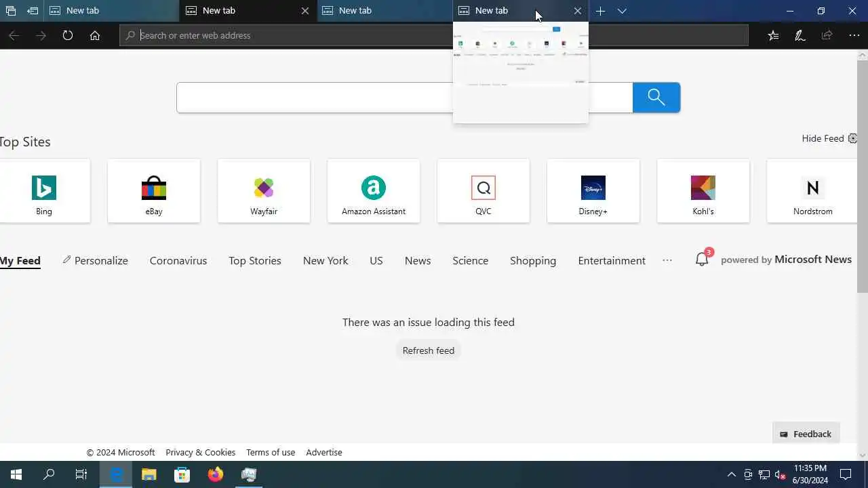Open the Action Center notifications icon
Image resolution: width=868 pixels, height=488 pixels.
[846, 474]
